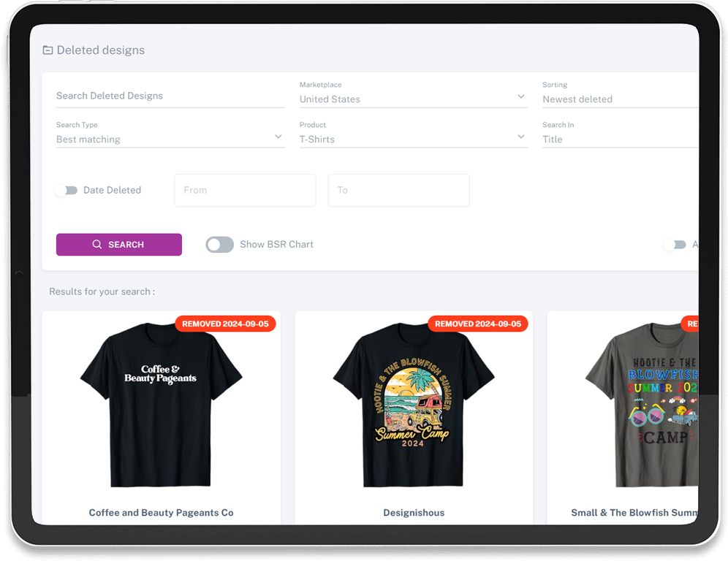Expand the Marketplace dropdown chevron
Image resolution: width=728 pixels, height=561 pixels.
point(521,96)
